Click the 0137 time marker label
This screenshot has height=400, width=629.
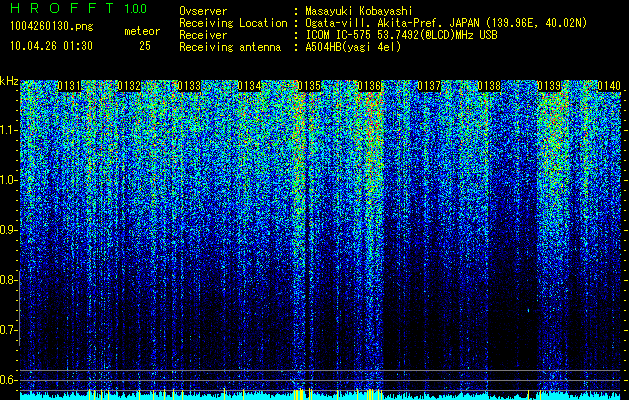[429, 86]
